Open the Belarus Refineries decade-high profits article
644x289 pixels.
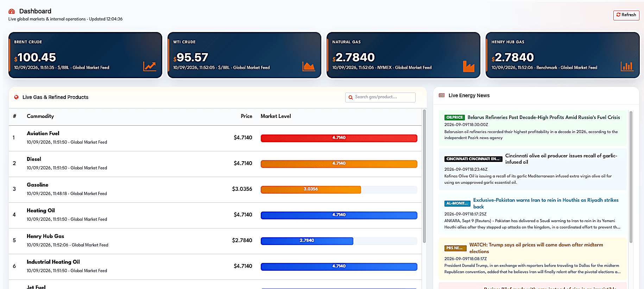(x=544, y=118)
